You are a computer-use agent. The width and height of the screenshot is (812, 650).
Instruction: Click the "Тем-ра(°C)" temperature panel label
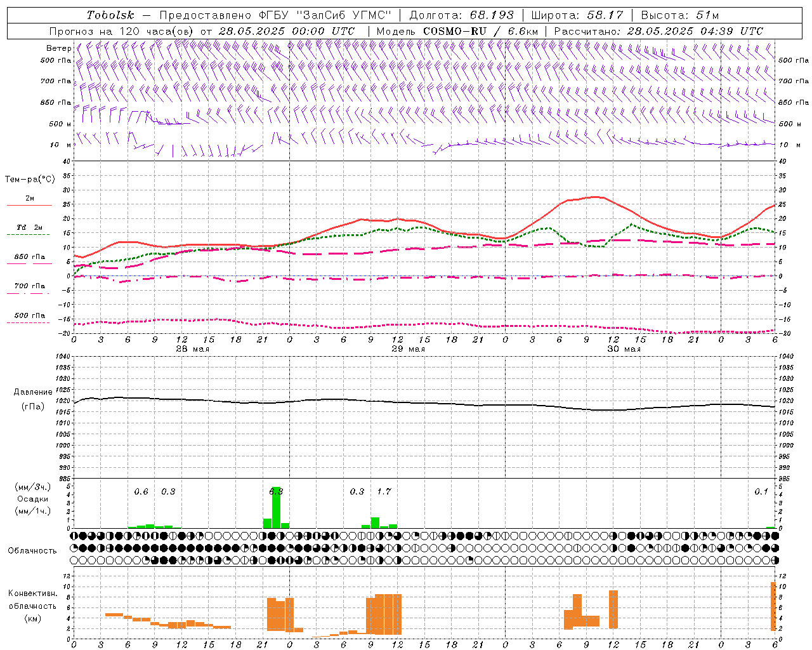pos(30,180)
